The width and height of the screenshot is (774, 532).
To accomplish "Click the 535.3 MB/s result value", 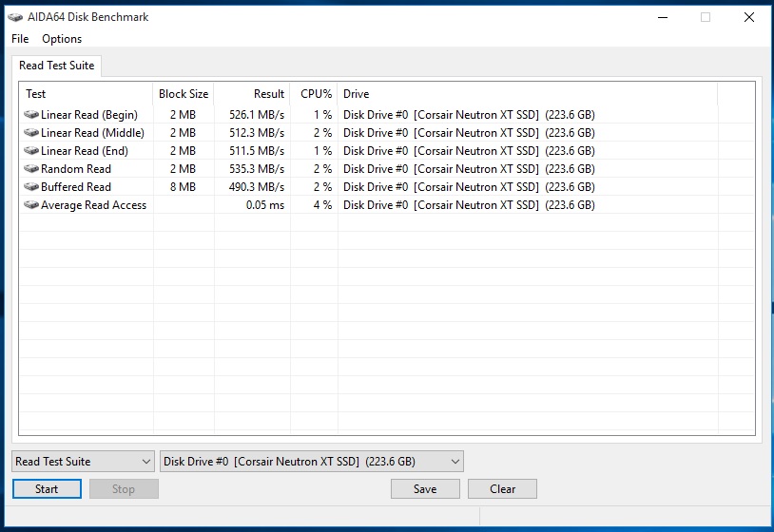I will click(257, 168).
